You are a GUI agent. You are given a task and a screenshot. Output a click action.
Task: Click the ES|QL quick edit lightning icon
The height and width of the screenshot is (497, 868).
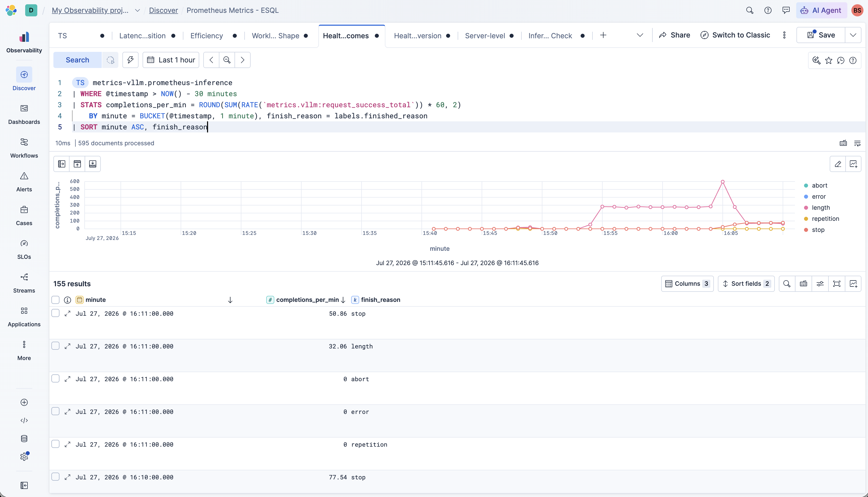130,60
